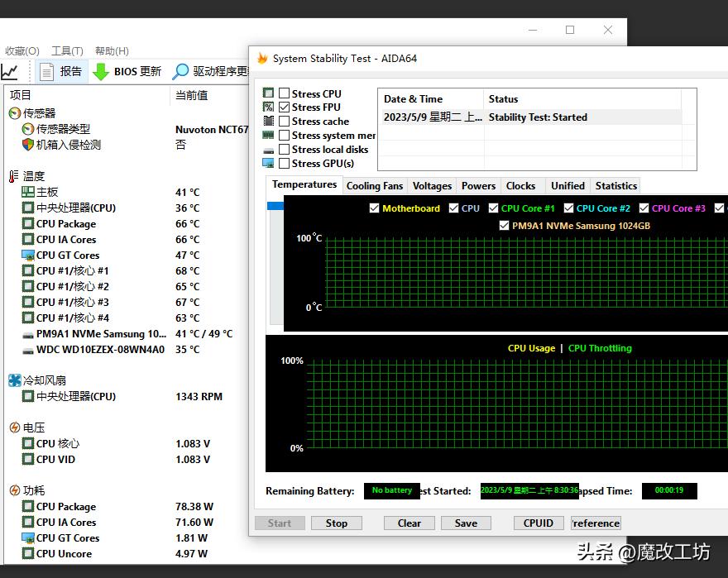728x578 pixels.
Task: Click the CPUID button
Action: (x=539, y=523)
